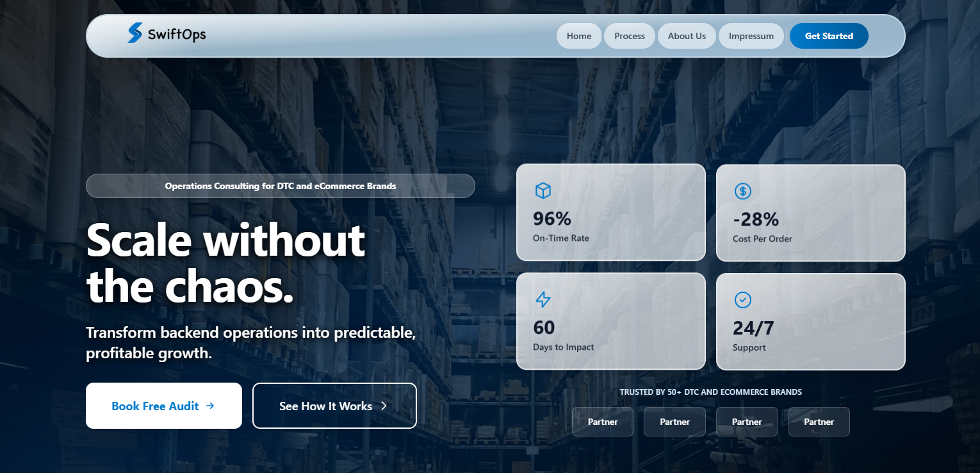Click the dollar sign icon on Cost Per Order card
The width and height of the screenshot is (980, 473).
743,190
